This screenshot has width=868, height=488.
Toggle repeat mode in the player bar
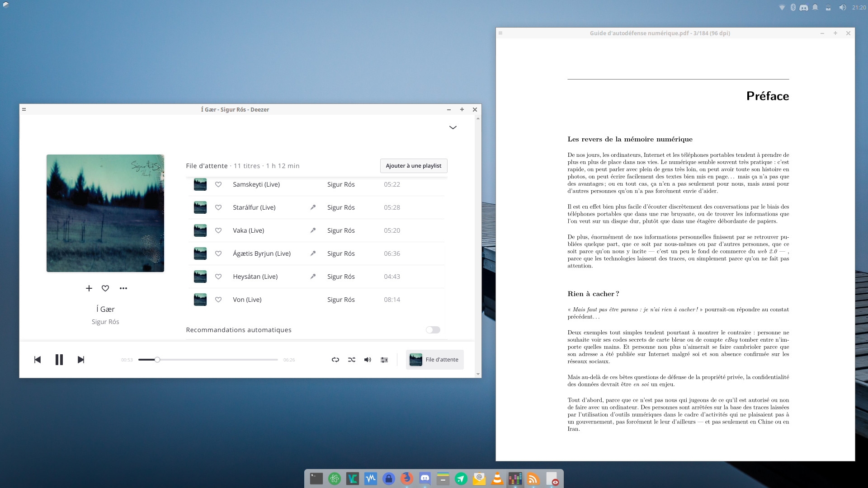pos(335,360)
